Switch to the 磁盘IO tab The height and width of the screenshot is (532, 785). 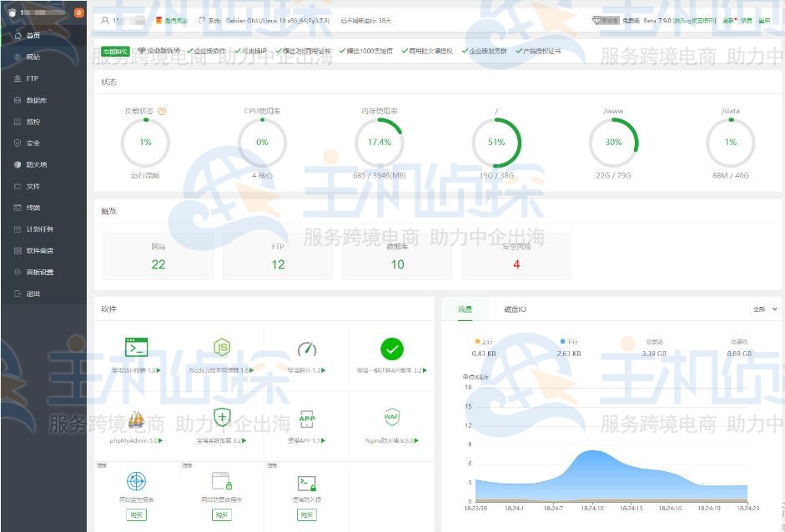coord(515,309)
